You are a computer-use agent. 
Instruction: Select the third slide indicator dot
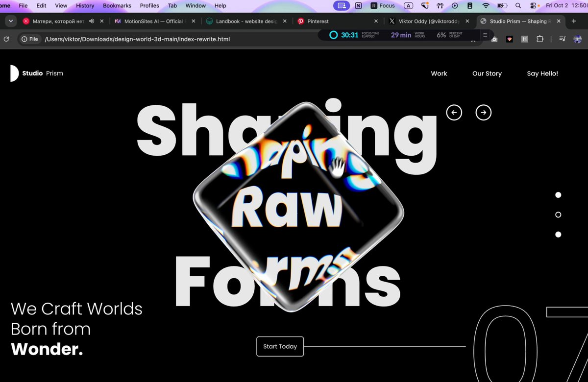click(558, 235)
